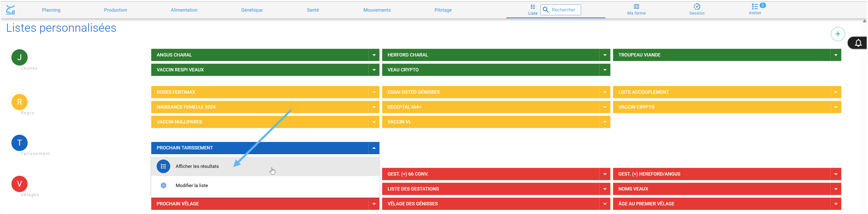Viewport: 868px width, 214px height.
Task: Expand ANGUS CHARAL dropdown arrow
Action: click(x=374, y=55)
